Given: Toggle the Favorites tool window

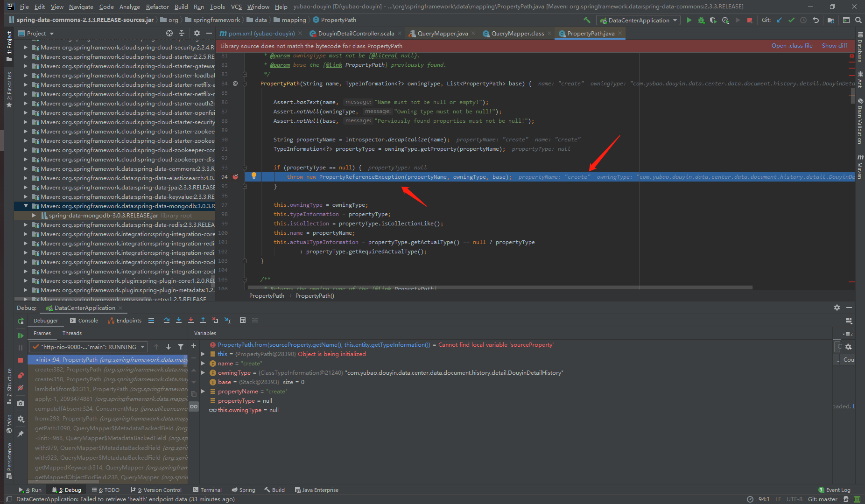Looking at the screenshot, I should tap(9, 90).
